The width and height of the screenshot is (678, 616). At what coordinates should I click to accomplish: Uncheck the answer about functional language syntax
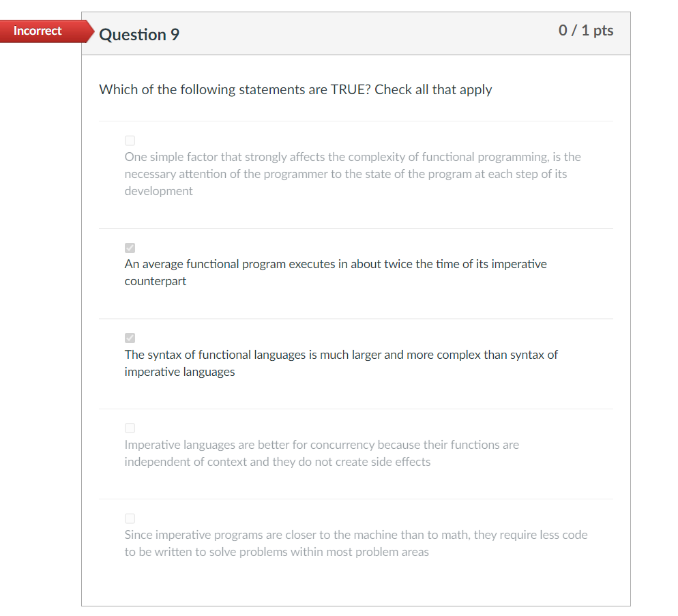(x=130, y=338)
